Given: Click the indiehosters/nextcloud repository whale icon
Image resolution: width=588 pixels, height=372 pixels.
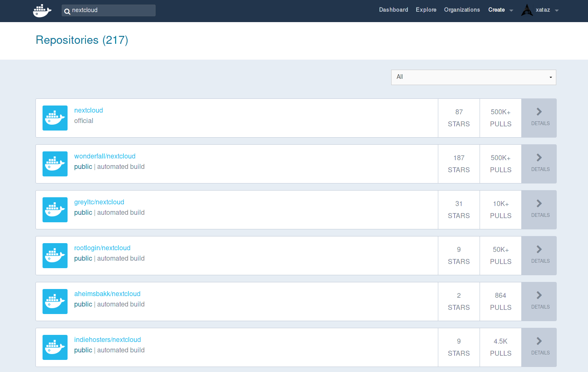Looking at the screenshot, I should coord(55,347).
